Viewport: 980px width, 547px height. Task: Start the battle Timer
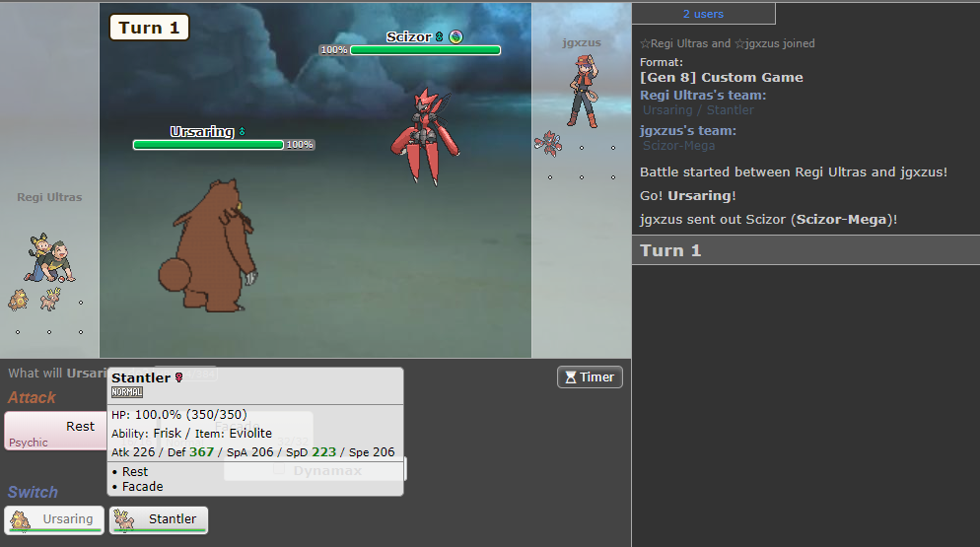point(590,376)
